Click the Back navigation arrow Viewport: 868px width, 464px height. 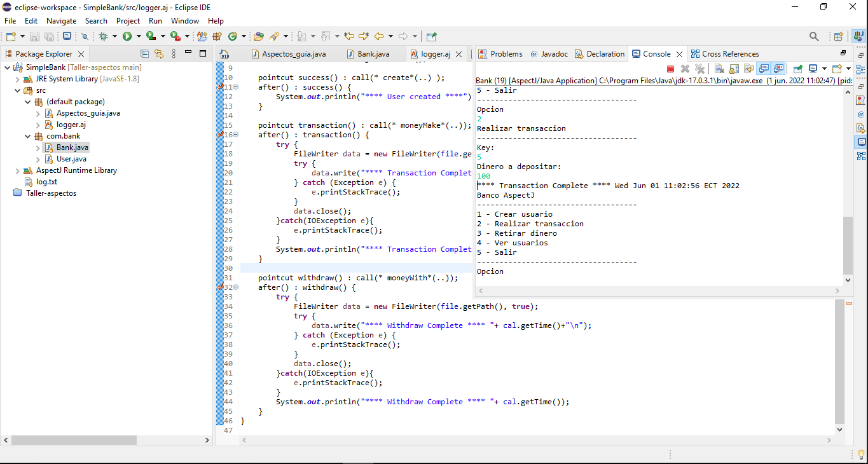(x=379, y=36)
